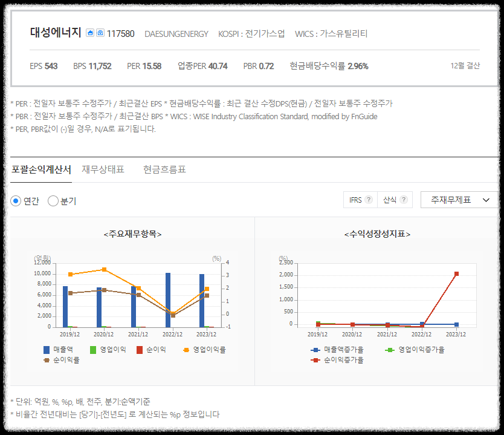Switch to the 재무상태표 tab

[x=103, y=169]
